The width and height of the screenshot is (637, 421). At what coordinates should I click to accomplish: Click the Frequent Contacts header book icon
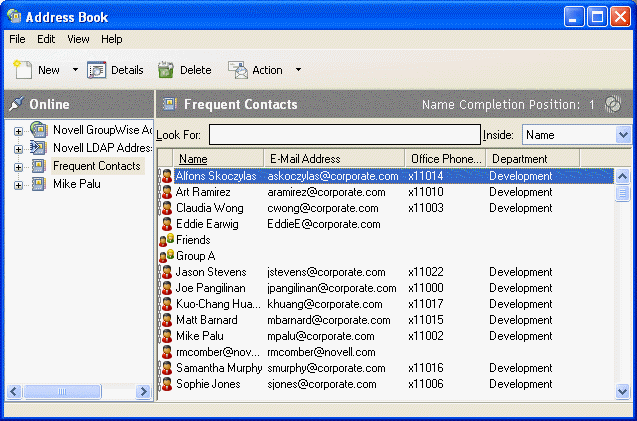[169, 104]
